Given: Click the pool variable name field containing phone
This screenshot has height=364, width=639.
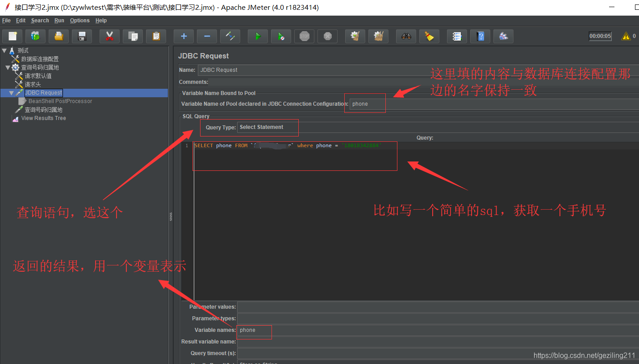Looking at the screenshot, I should coord(494,104).
